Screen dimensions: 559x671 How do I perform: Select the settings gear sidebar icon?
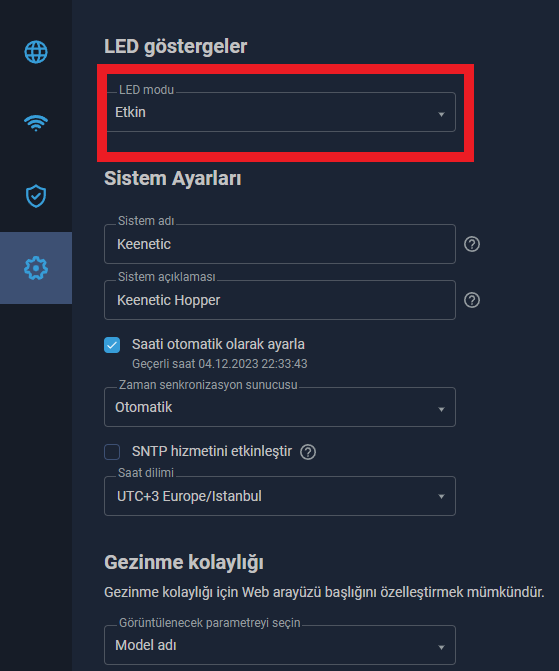click(36, 268)
